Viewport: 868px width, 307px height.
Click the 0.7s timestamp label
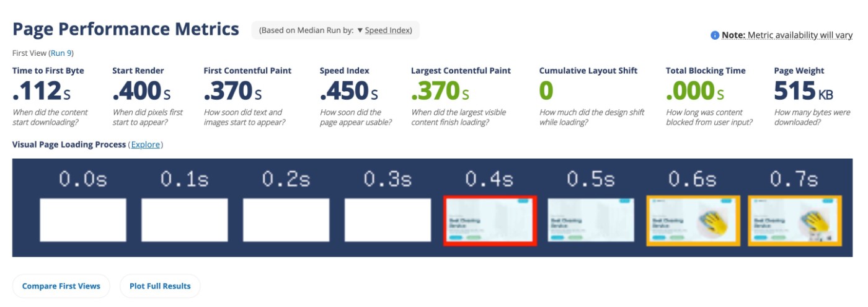(794, 179)
